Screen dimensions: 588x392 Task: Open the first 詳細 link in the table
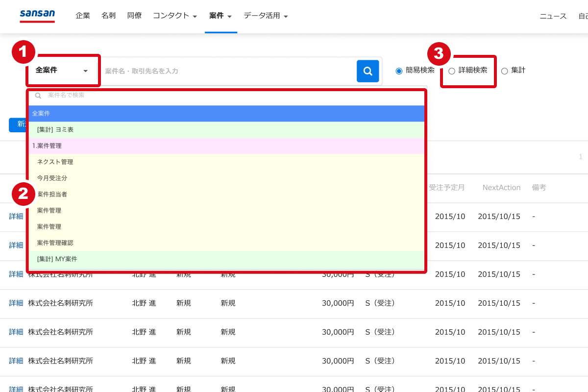tap(16, 216)
